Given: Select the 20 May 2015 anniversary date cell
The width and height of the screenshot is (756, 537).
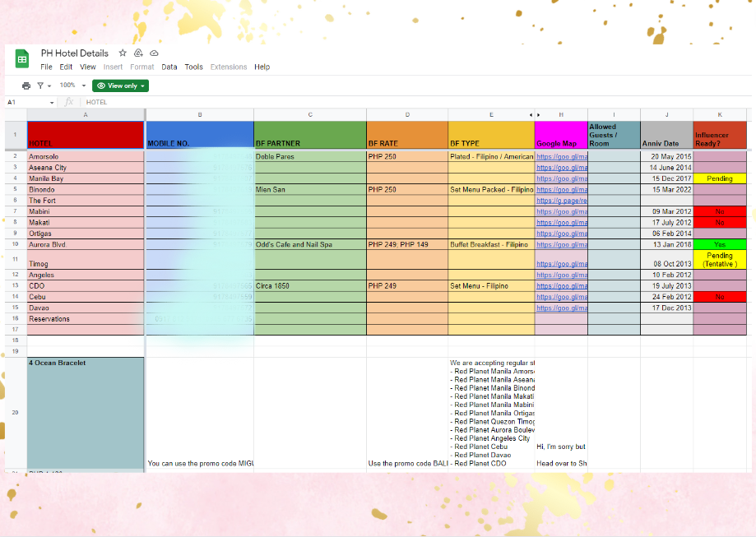Looking at the screenshot, I should click(667, 157).
